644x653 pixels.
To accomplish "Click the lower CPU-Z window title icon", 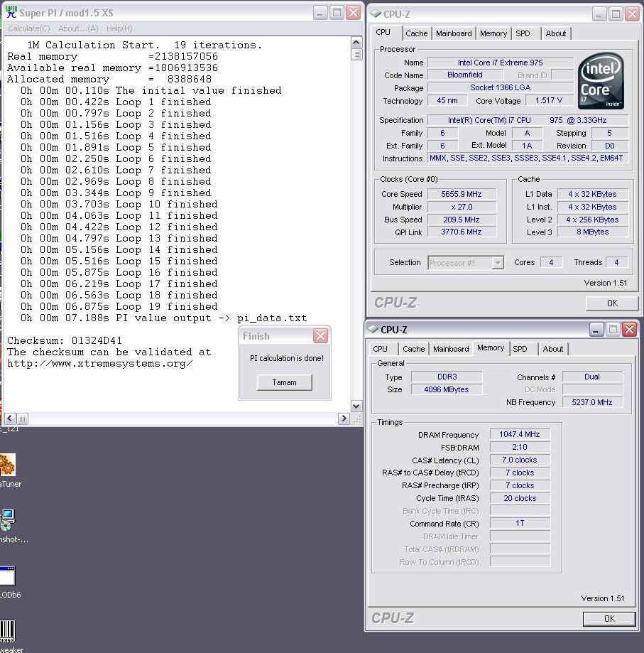I will click(x=373, y=329).
